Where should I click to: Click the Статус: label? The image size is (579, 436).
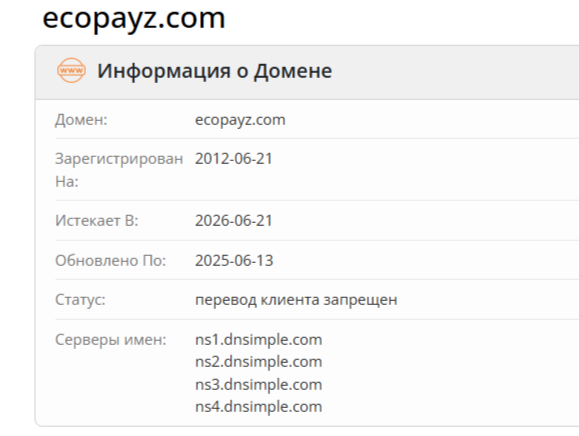click(80, 300)
